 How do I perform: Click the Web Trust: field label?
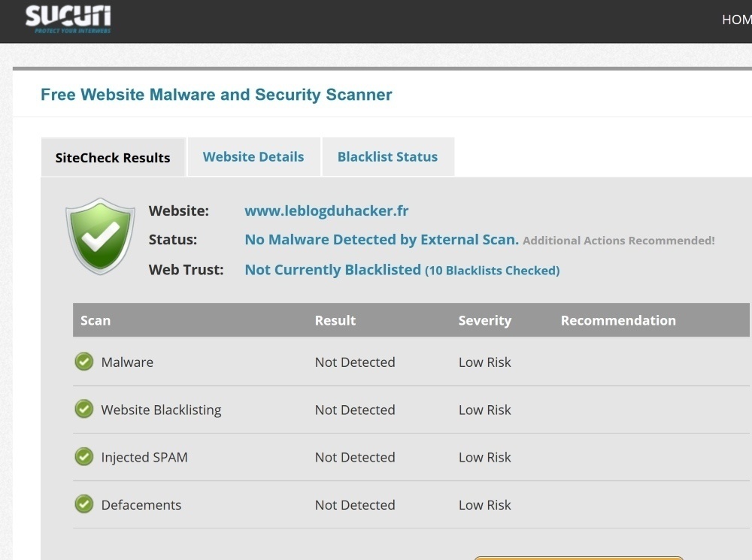click(186, 270)
